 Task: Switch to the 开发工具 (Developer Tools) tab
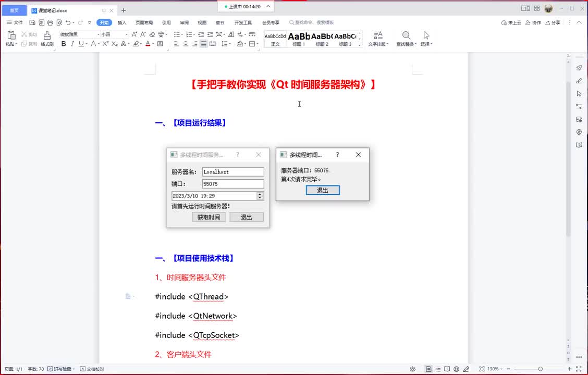tap(243, 22)
